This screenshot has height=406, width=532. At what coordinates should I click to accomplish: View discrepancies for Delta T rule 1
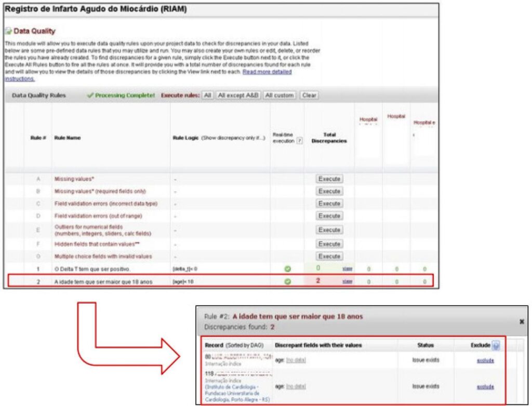click(x=347, y=269)
